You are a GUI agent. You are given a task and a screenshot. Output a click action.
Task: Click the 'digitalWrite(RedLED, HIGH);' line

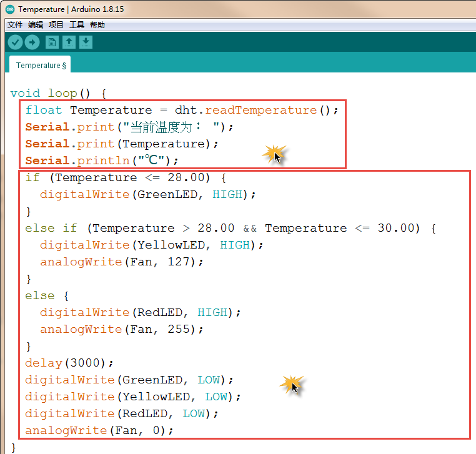coord(141,313)
